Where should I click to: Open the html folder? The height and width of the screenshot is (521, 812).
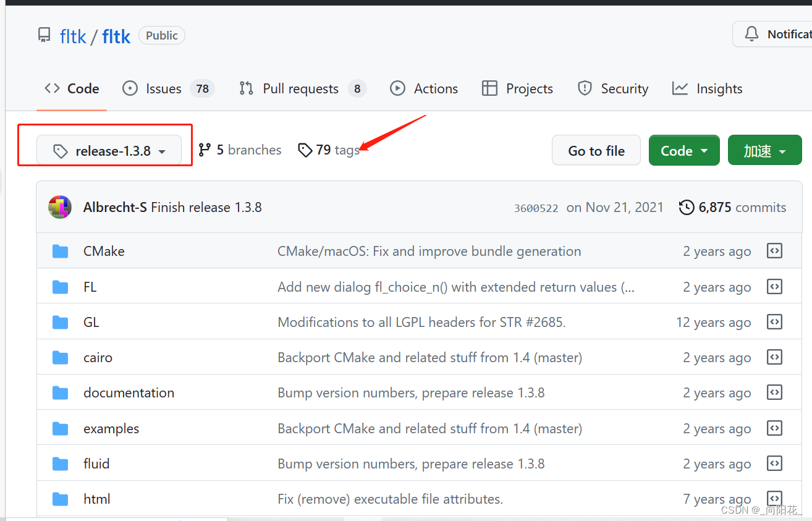[x=97, y=499]
